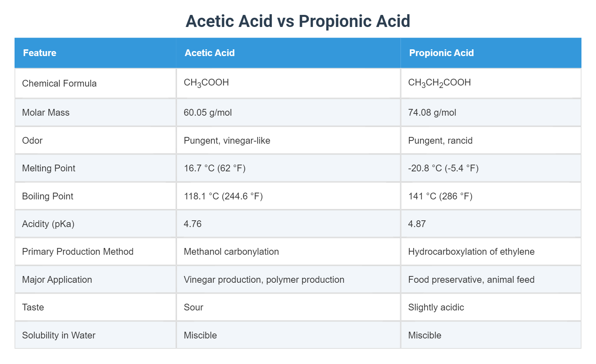The image size is (596, 364).
Task: Click the page title Acetic Acid vs Propionic Acid
Action: [298, 21]
